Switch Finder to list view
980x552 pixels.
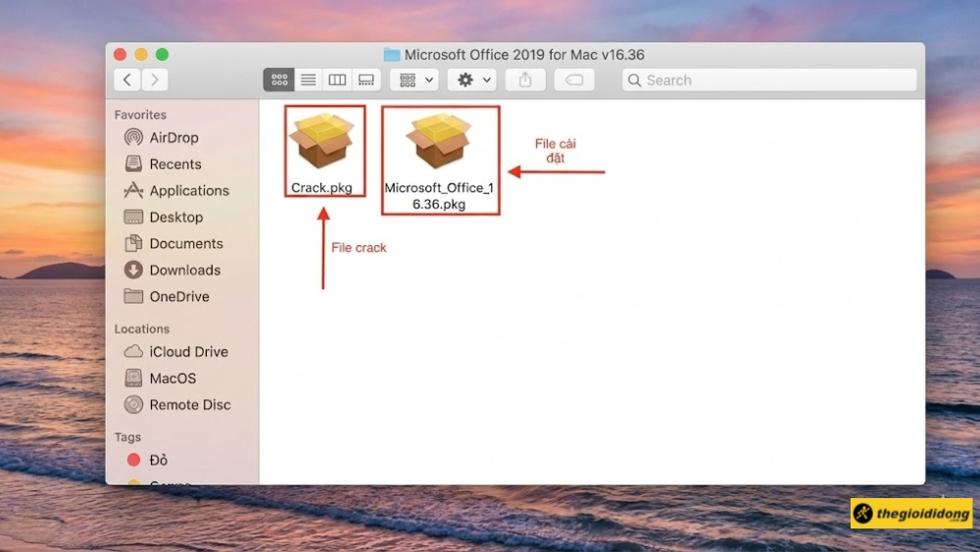click(x=308, y=80)
